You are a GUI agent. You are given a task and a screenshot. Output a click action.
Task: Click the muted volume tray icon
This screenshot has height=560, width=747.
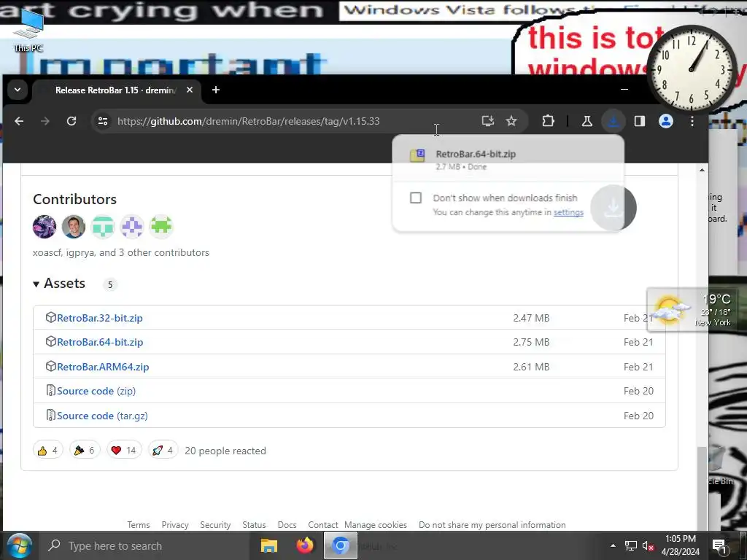648,545
